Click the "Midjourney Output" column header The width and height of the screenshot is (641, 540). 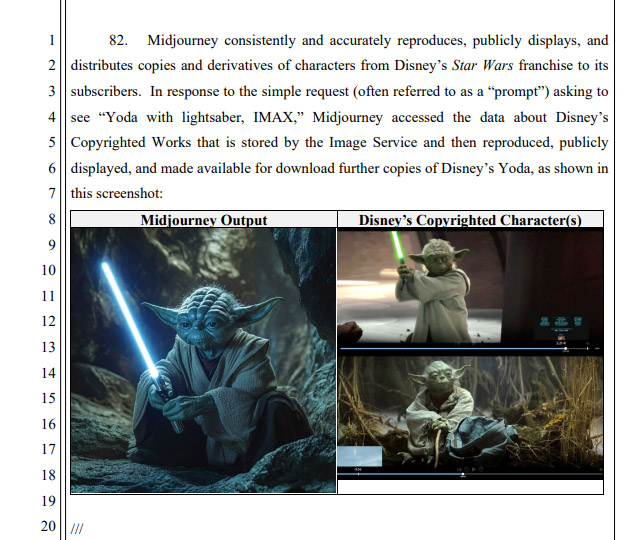tap(203, 219)
